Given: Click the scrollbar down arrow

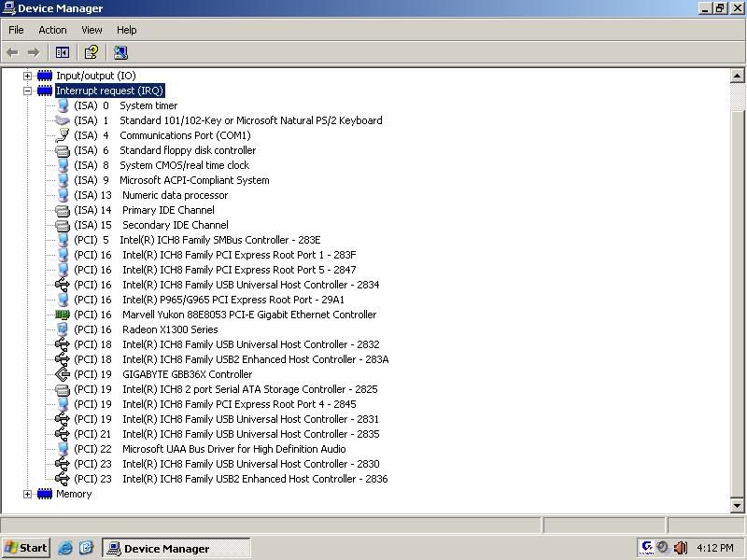Looking at the screenshot, I should [737, 506].
